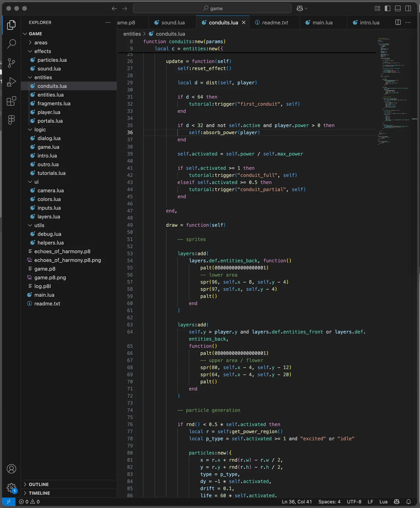Change end of line sequence LF
The height and width of the screenshot is (508, 420).
[x=370, y=502]
